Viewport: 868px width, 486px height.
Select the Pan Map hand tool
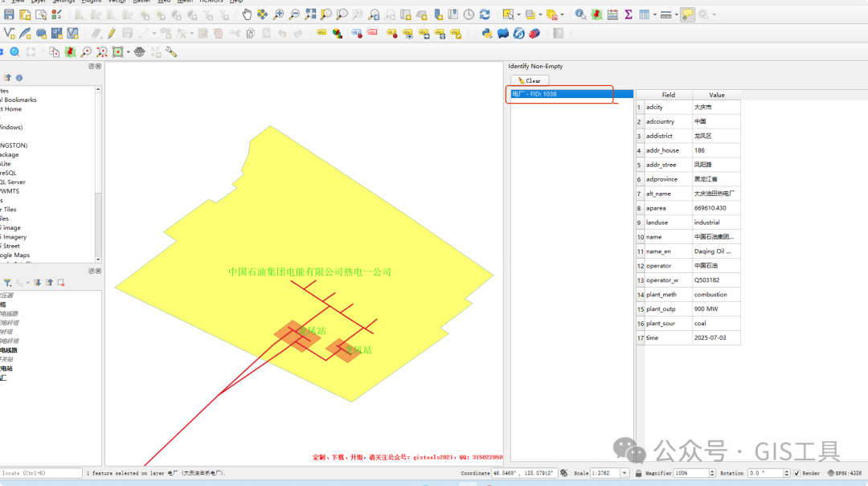(247, 15)
